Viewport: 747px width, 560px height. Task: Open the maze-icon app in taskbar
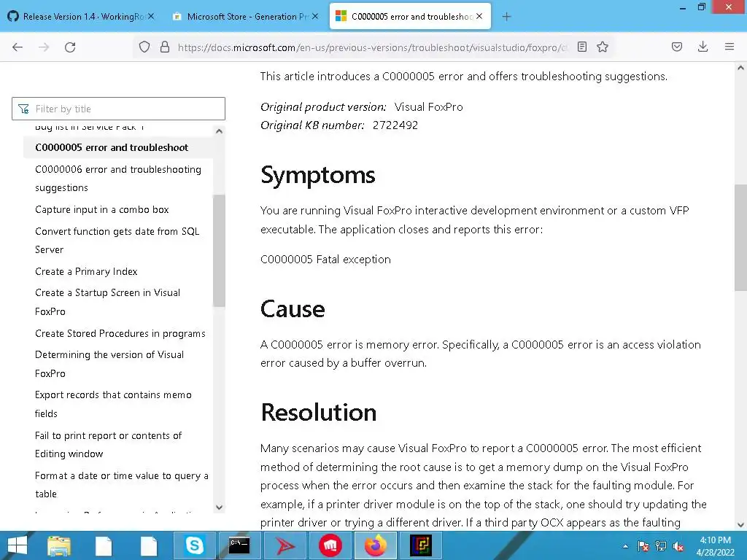point(421,545)
